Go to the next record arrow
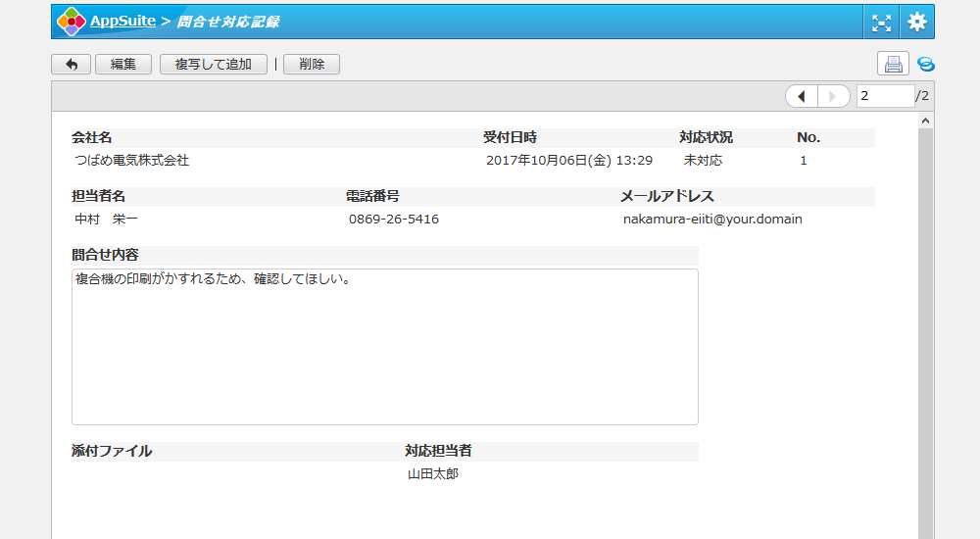This screenshot has height=539, width=980. 833,96
